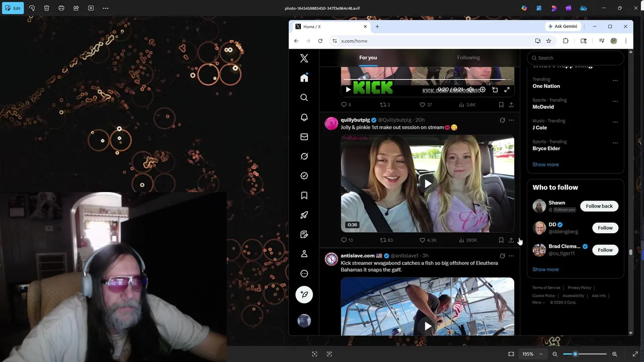Click the Photos zoom slider handle
644x362 pixels.
(x=575, y=354)
